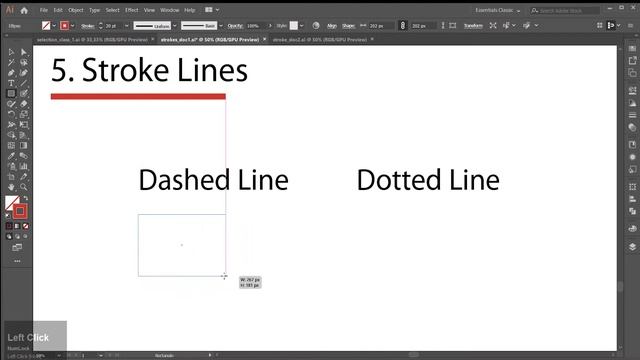Open the Layers panel icon
Viewport: 640px width, 360px height.
tap(632, 247)
